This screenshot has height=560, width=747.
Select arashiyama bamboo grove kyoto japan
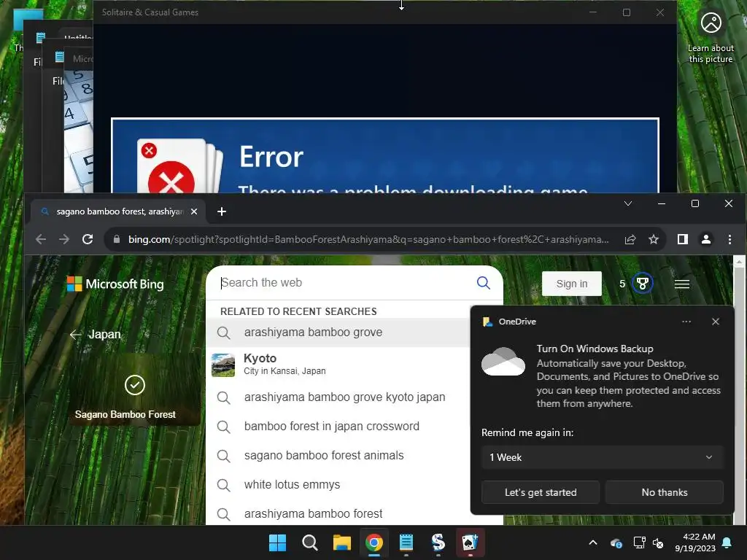tap(338, 397)
